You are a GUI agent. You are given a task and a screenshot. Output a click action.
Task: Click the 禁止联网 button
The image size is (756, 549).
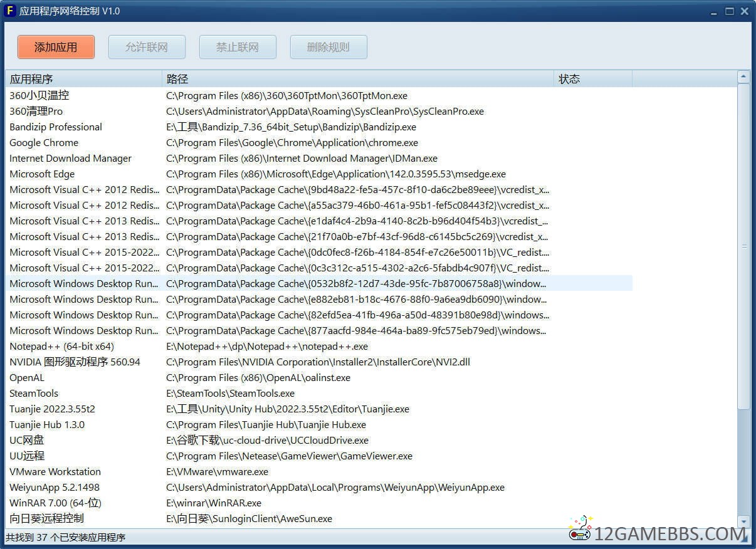[x=238, y=47]
